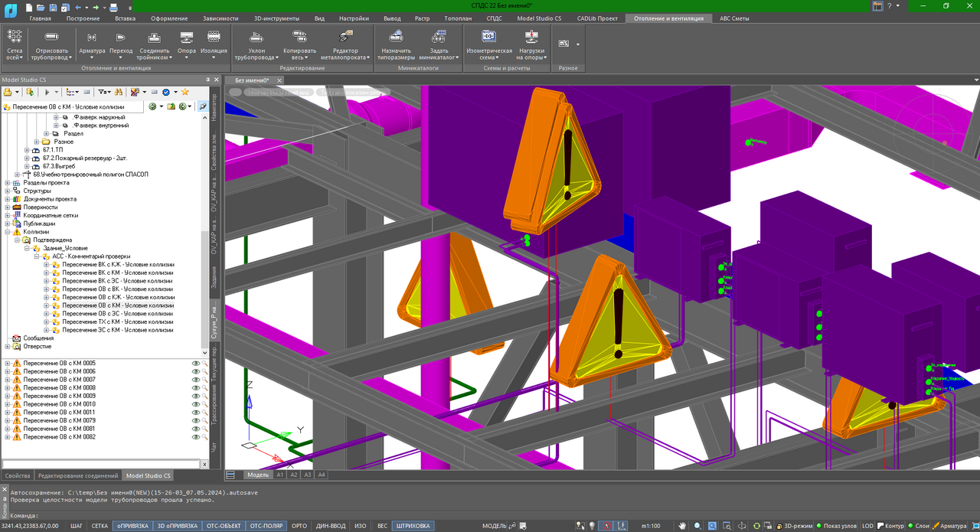Toggle оПРИВЯЗКА snap mode
Viewport: 980px width, 532px height.
(x=132, y=526)
